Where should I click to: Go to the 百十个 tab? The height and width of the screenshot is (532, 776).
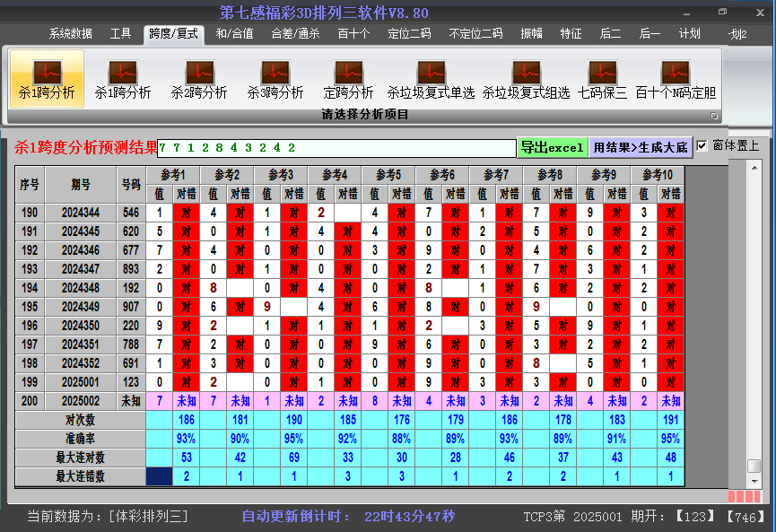[x=353, y=34]
